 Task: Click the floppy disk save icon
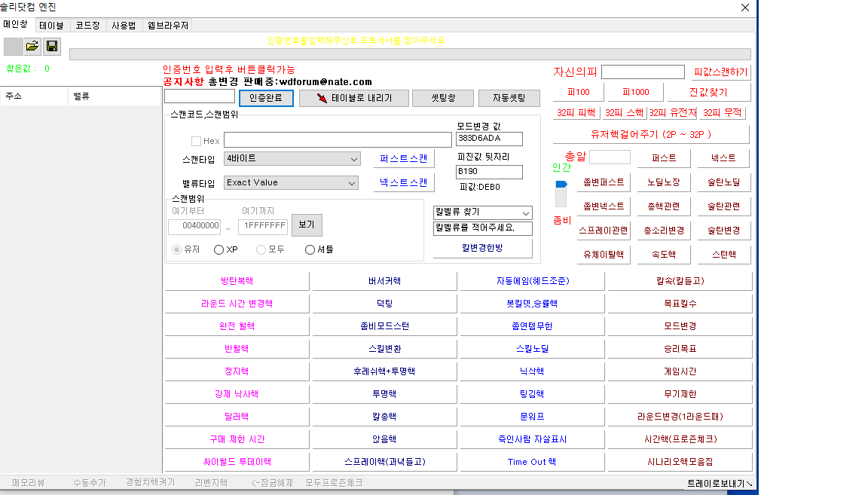point(52,47)
